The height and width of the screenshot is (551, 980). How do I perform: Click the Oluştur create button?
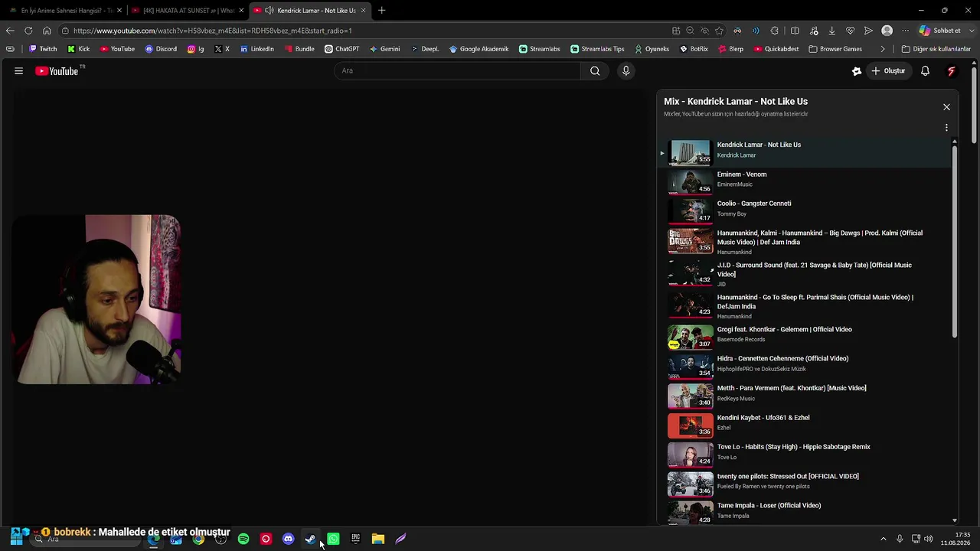pos(888,71)
